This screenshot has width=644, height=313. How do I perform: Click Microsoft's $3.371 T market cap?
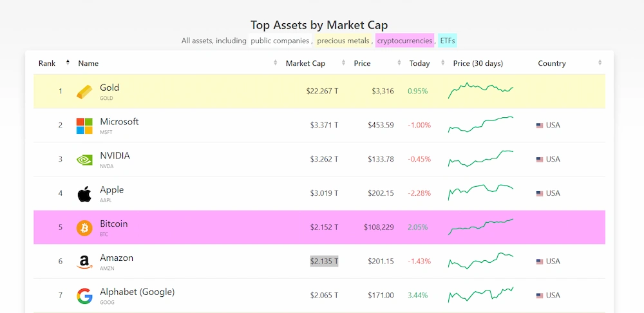(324, 126)
